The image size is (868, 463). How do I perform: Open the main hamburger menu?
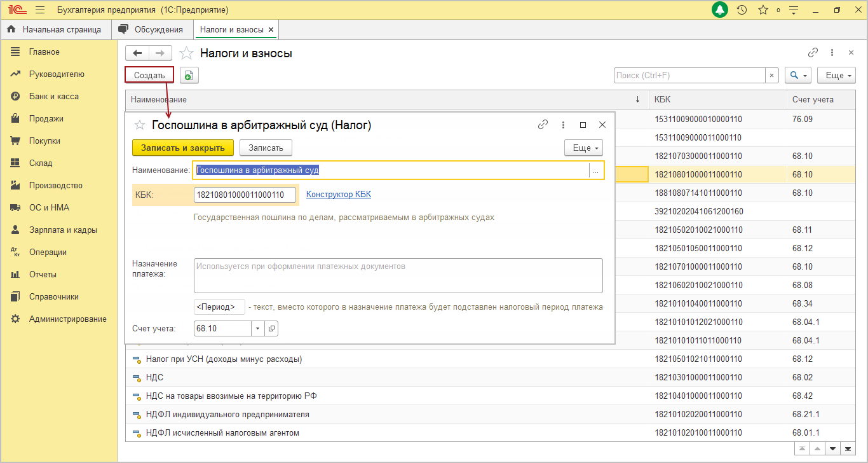[40, 10]
